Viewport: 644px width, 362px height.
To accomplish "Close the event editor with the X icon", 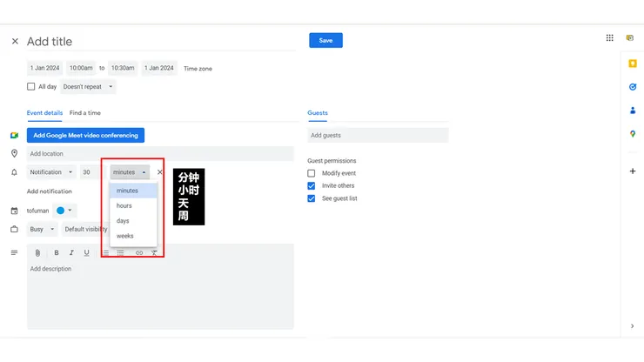I will (15, 41).
